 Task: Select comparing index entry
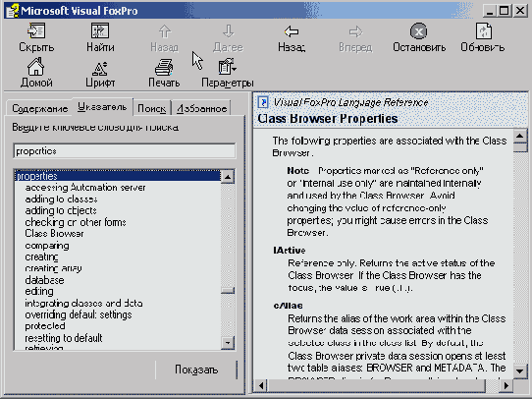[x=47, y=246]
